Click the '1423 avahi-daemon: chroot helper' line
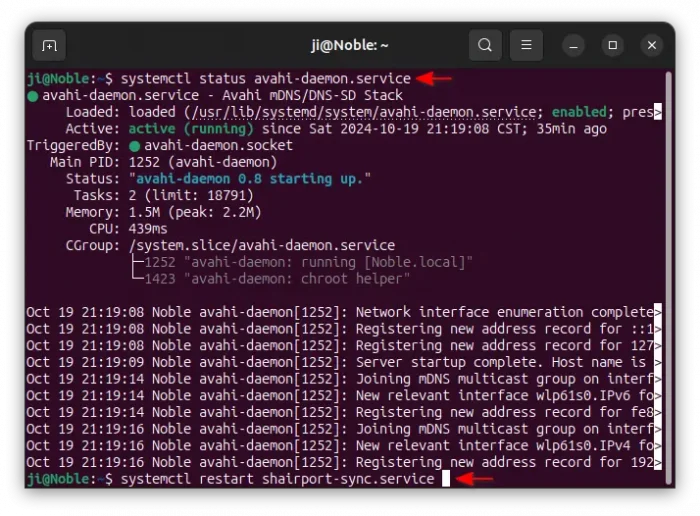 (x=277, y=279)
